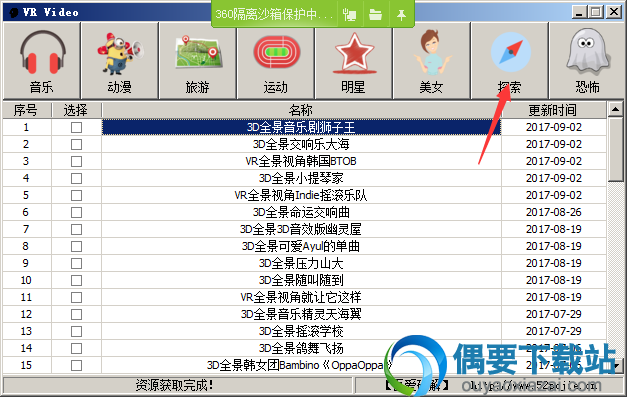Image resolution: width=627 pixels, height=397 pixels.
Task: Select the 3D全景命运交响曲 title
Action: pos(301,212)
